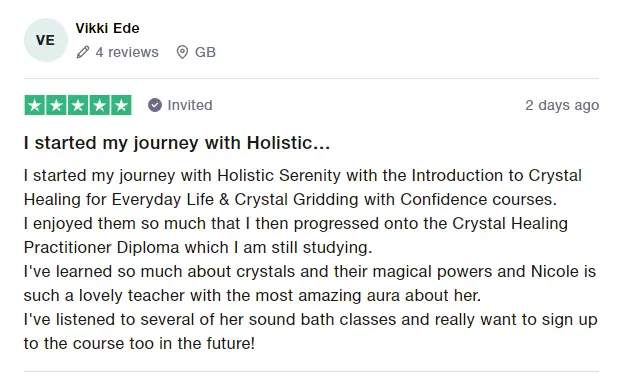This screenshot has width=623, height=384.
Task: Click the Invited label text
Action: tap(190, 105)
